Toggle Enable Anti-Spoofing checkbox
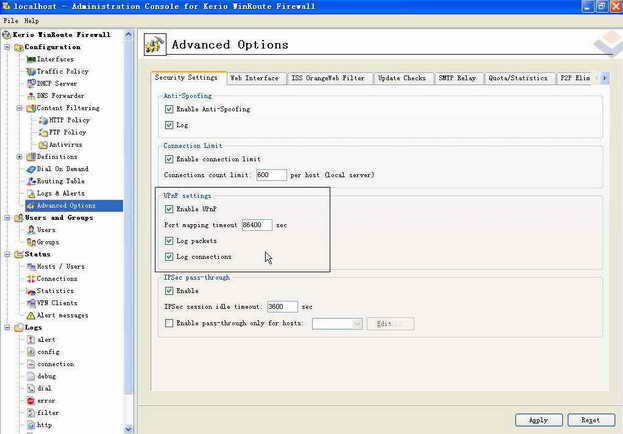 point(169,109)
